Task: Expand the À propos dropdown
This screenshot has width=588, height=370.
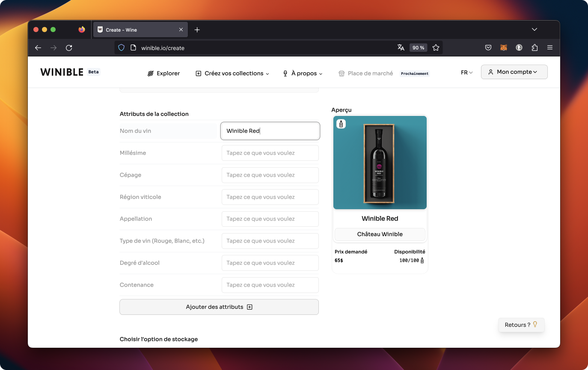Action: (x=303, y=74)
